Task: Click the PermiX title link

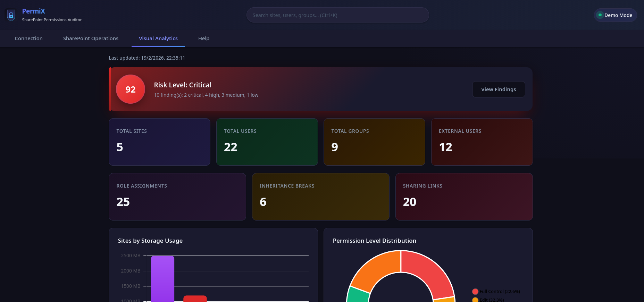Action: (33, 11)
